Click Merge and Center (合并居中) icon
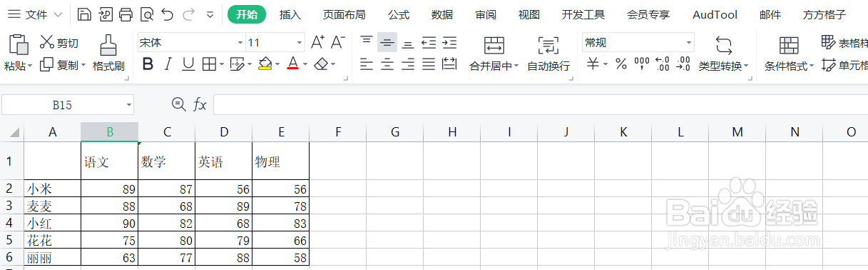This screenshot has height=270, width=868. point(494,46)
